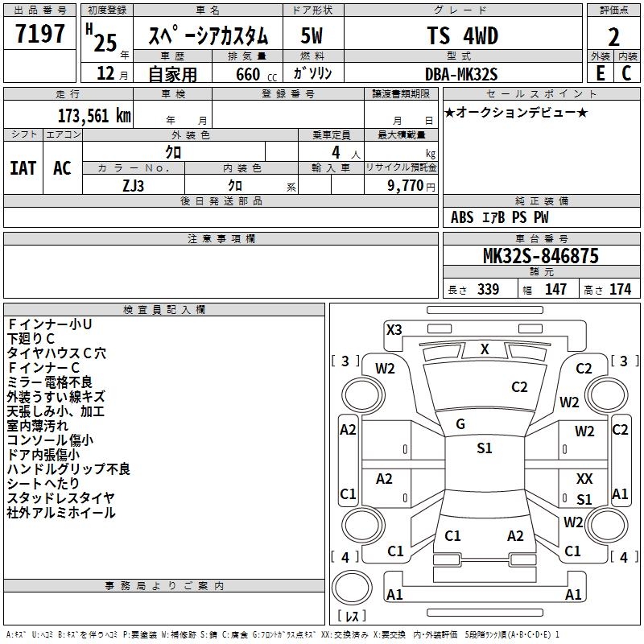Click the door type value 5W
The image size is (644, 644).
click(x=312, y=35)
